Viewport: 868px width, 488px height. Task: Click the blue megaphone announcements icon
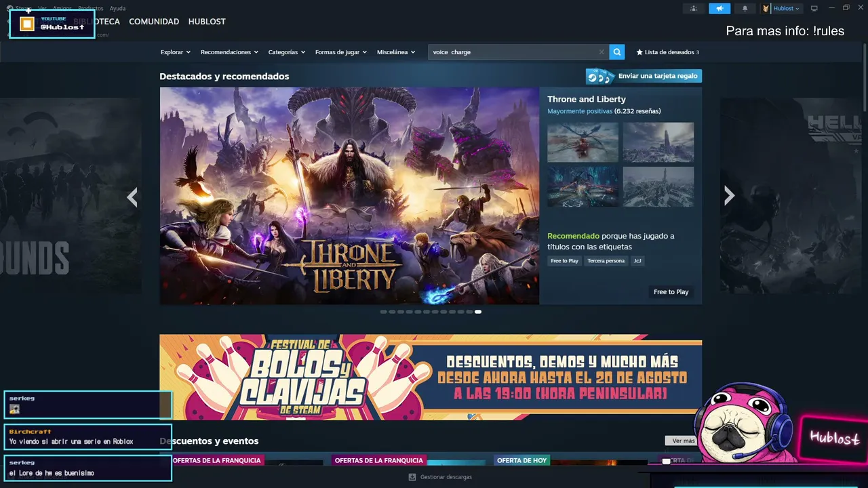point(719,9)
